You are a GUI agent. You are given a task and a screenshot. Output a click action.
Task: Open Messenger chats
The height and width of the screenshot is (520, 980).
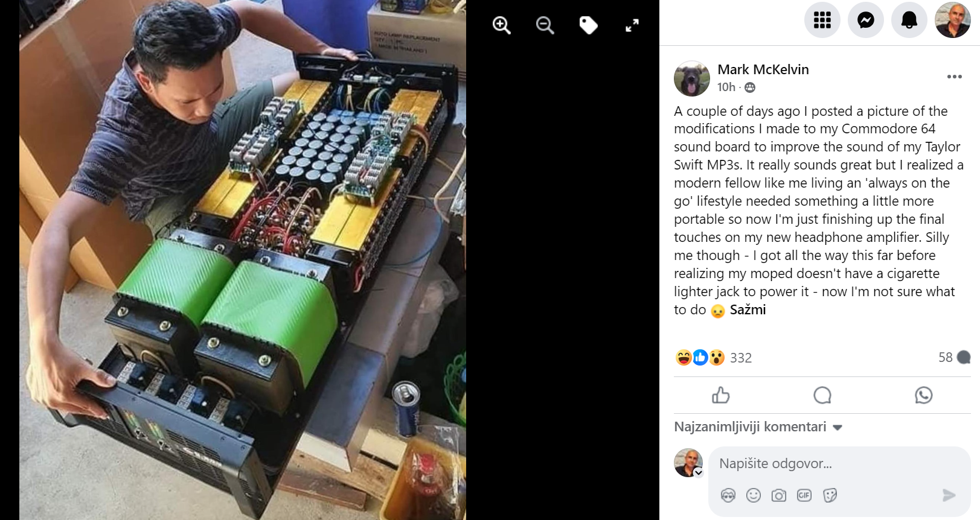pyautogui.click(x=866, y=20)
